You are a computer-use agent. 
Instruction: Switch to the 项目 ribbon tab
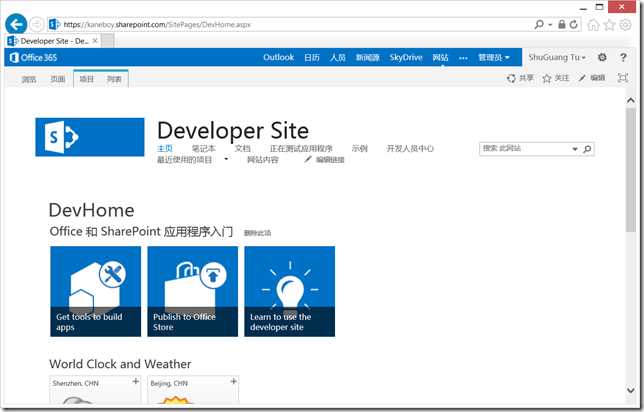[86, 79]
